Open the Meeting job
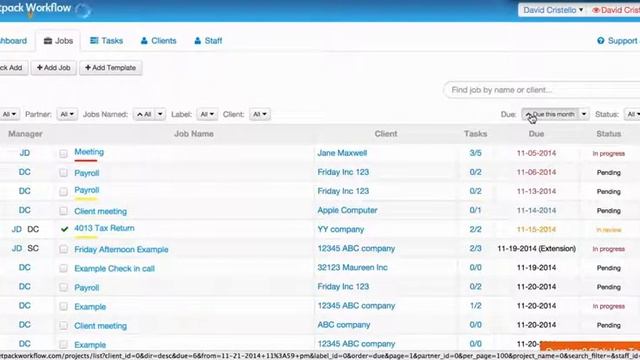The width and height of the screenshot is (640, 360). [x=89, y=152]
